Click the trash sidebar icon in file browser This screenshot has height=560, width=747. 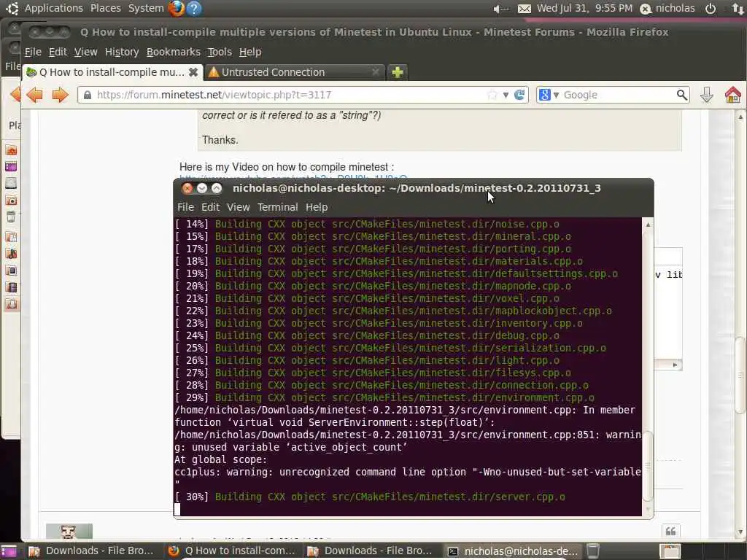pos(12,217)
